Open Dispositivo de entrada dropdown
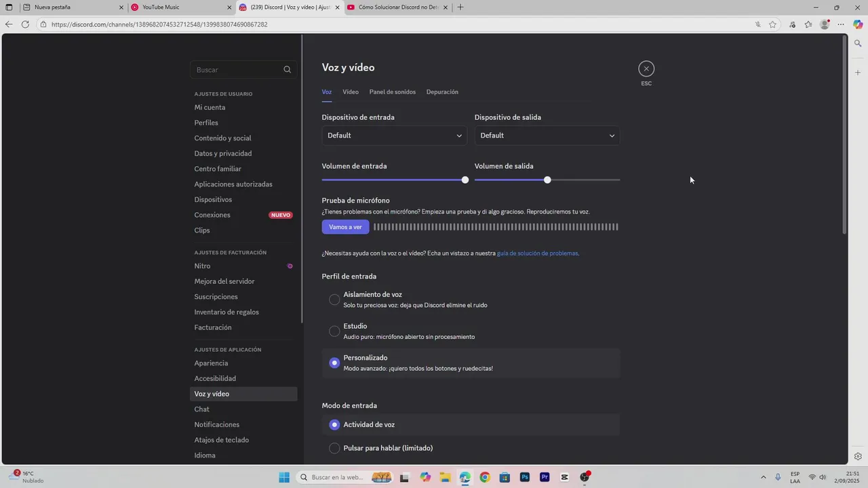The height and width of the screenshot is (488, 868). click(x=394, y=136)
